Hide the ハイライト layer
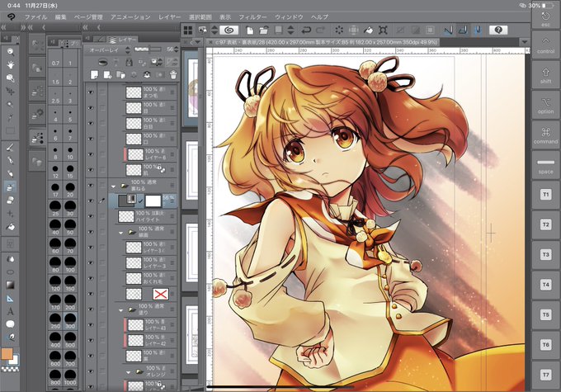Screen dimensions: 561x392 click(91, 216)
